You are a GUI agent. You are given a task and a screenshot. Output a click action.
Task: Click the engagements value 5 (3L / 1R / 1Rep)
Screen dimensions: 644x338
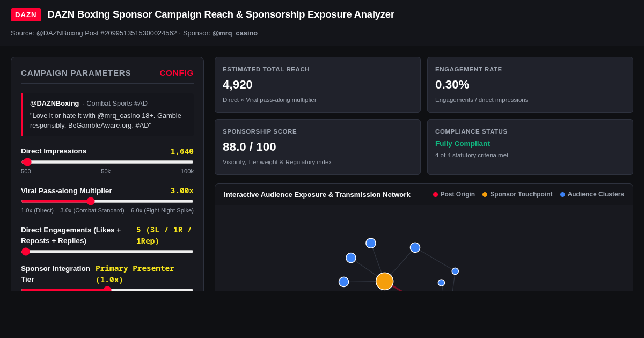point(164,236)
